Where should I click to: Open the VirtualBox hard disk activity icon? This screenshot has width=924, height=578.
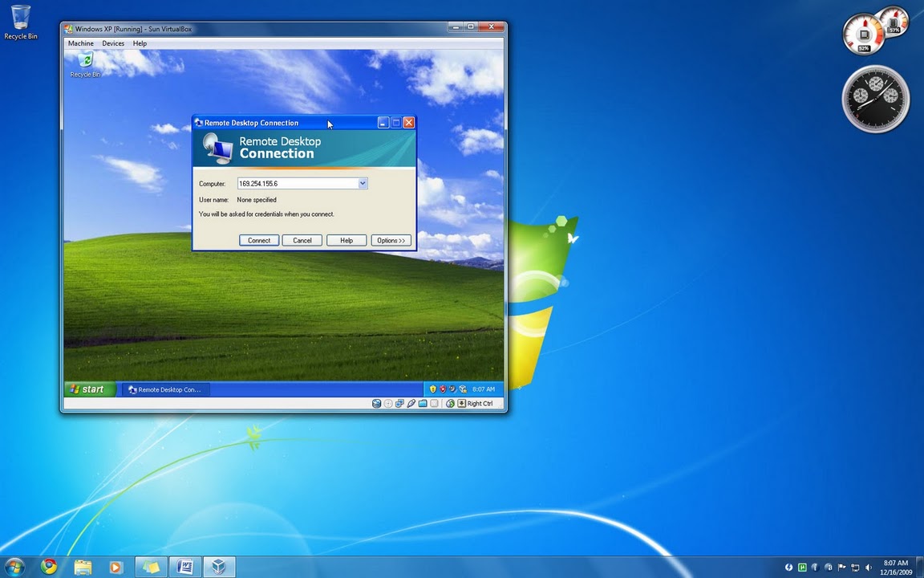tap(376, 404)
